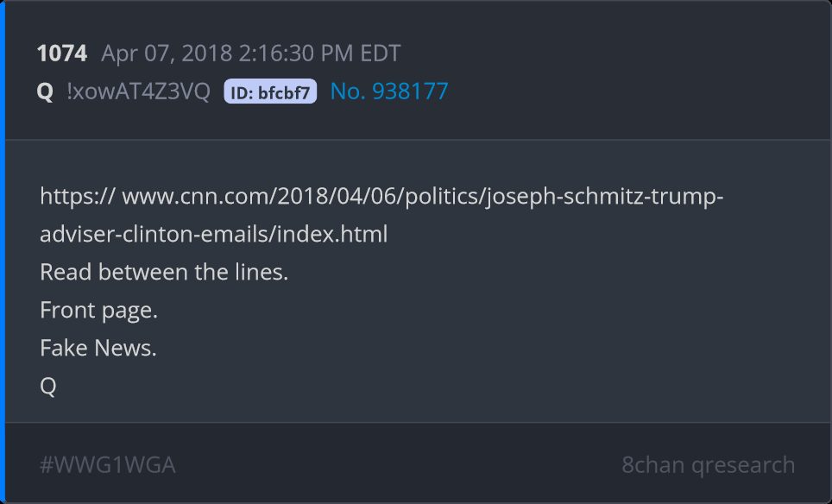Viewport: 832px width, 504px height.
Task: Click the post number 1074
Action: coord(61,54)
